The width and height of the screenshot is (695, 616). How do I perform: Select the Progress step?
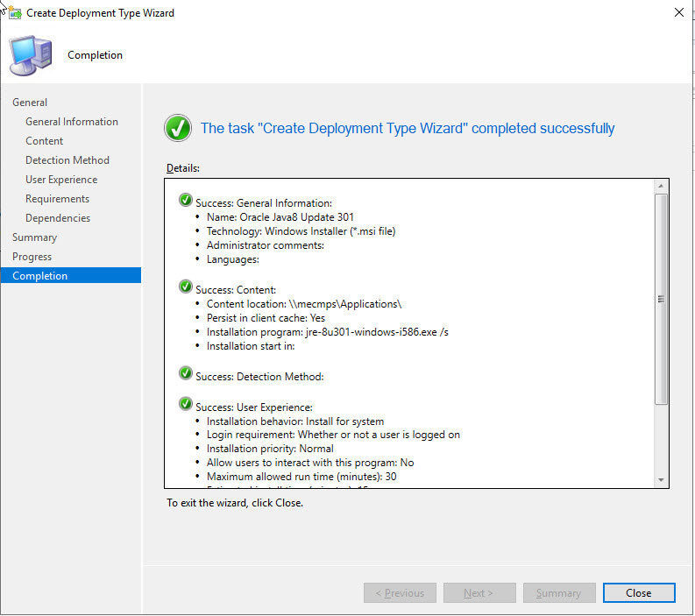click(32, 257)
